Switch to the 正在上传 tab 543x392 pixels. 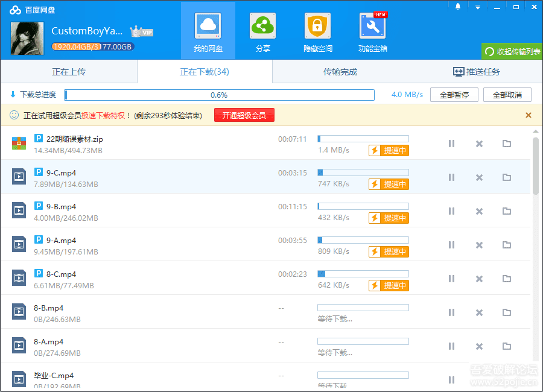click(69, 72)
